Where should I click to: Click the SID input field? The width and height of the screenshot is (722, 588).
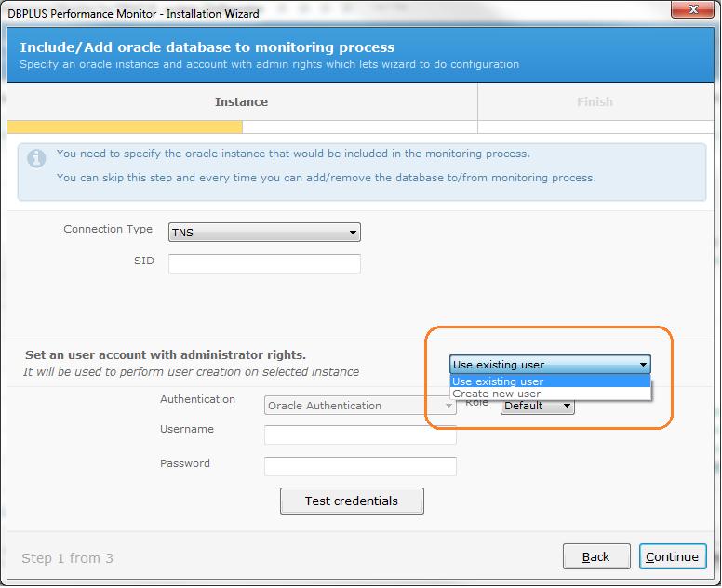point(264,264)
